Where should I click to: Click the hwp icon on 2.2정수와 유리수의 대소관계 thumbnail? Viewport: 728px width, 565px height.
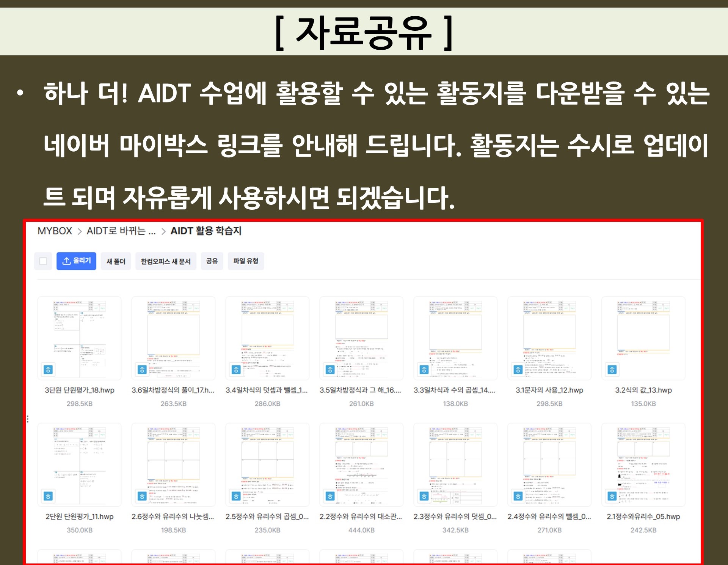pos(330,496)
